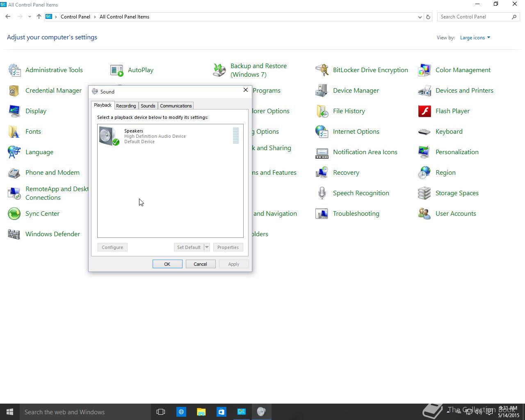525x420 pixels.
Task: Click the Speakers volume level meter
Action: 236,136
